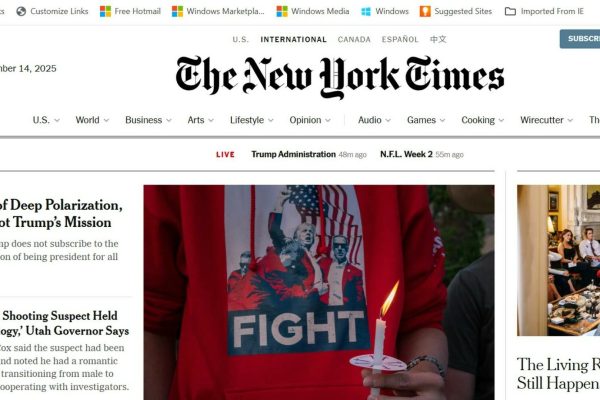The width and height of the screenshot is (600, 400).
Task: Open the Windows Marketplace bookmark icon
Action: coord(177,11)
